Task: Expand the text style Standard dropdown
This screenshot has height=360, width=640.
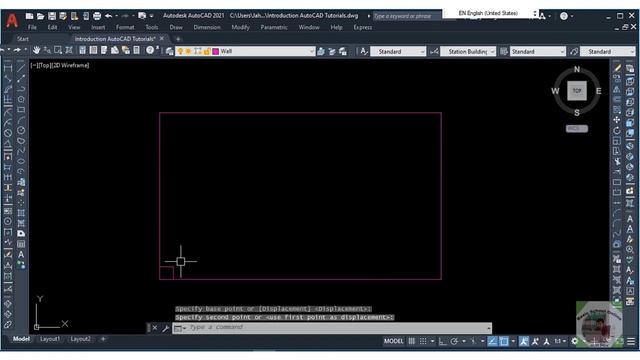Action: click(x=422, y=51)
